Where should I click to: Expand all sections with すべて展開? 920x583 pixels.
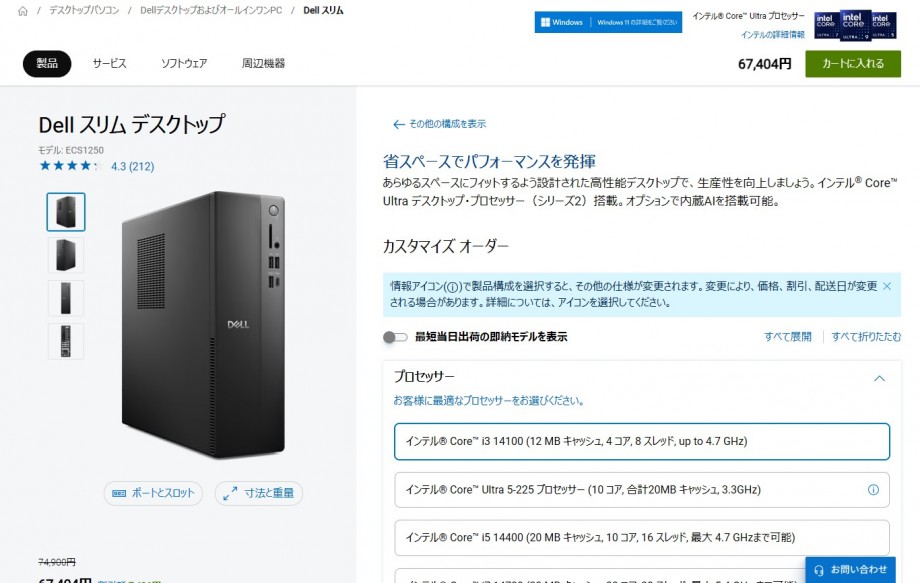point(787,337)
